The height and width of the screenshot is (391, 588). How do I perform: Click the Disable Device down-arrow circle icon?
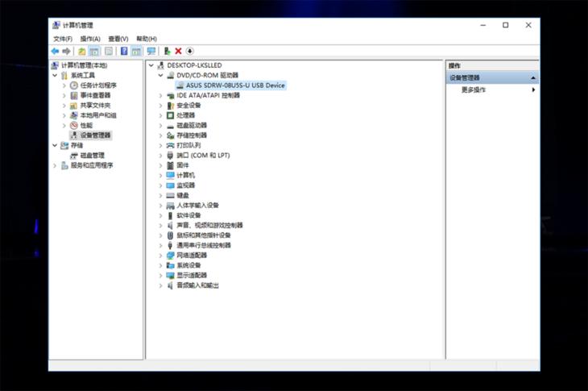(190, 51)
